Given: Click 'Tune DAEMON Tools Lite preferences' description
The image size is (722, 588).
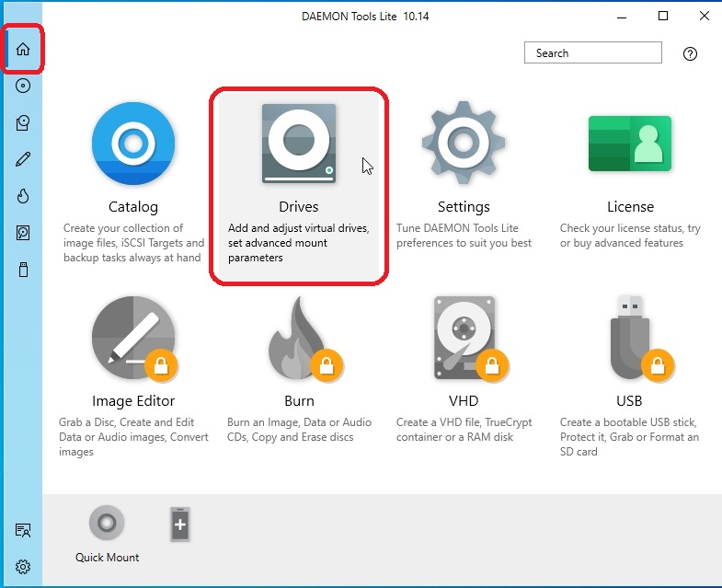Looking at the screenshot, I should click(464, 236).
